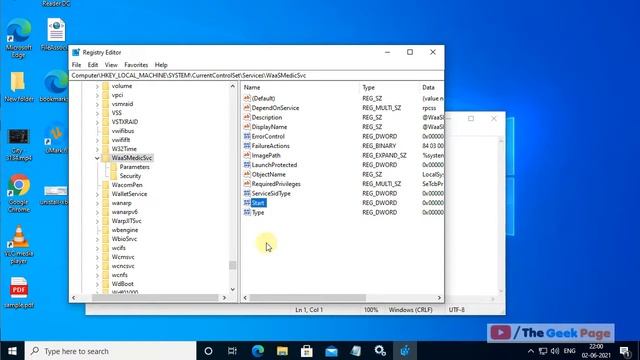Open Microsoft Edge from the taskbar

(x=258, y=351)
